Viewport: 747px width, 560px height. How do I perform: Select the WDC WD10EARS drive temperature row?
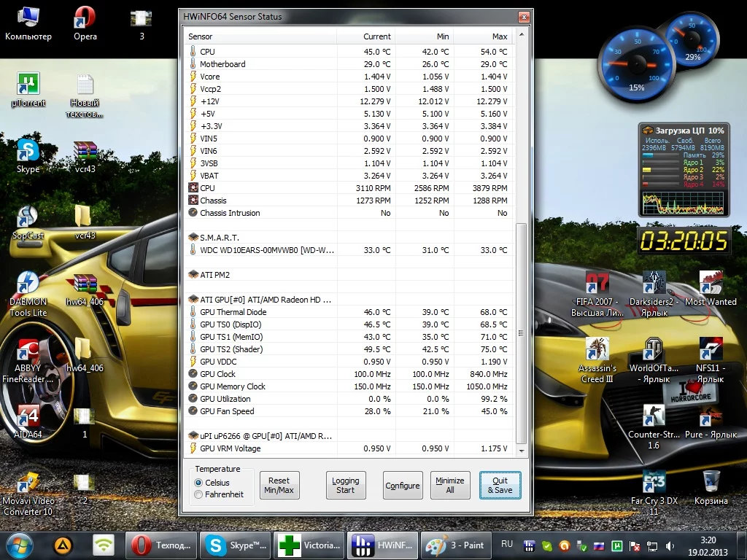[349, 250]
